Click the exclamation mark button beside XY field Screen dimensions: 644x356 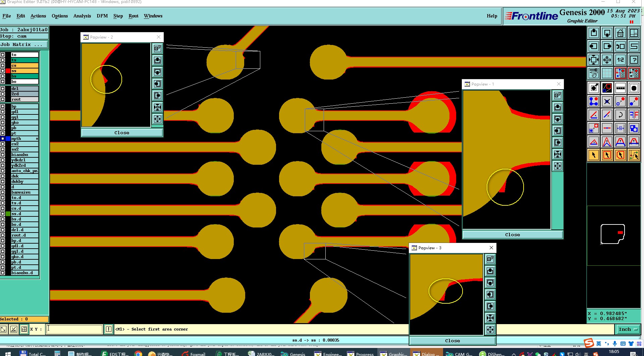109,329
